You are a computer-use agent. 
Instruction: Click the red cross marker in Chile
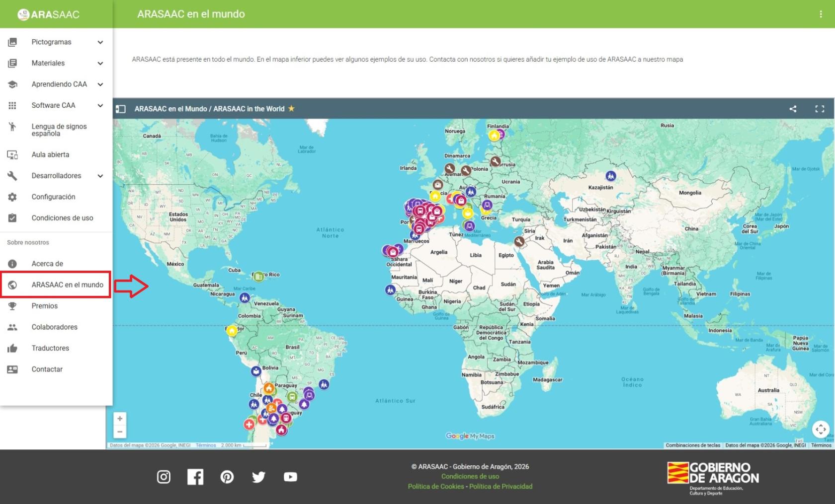249,424
